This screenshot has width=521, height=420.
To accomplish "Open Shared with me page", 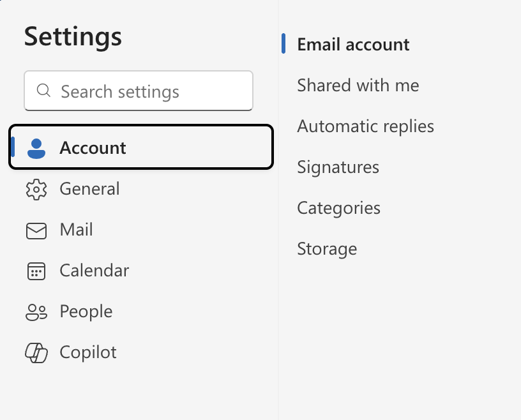I will [x=358, y=86].
